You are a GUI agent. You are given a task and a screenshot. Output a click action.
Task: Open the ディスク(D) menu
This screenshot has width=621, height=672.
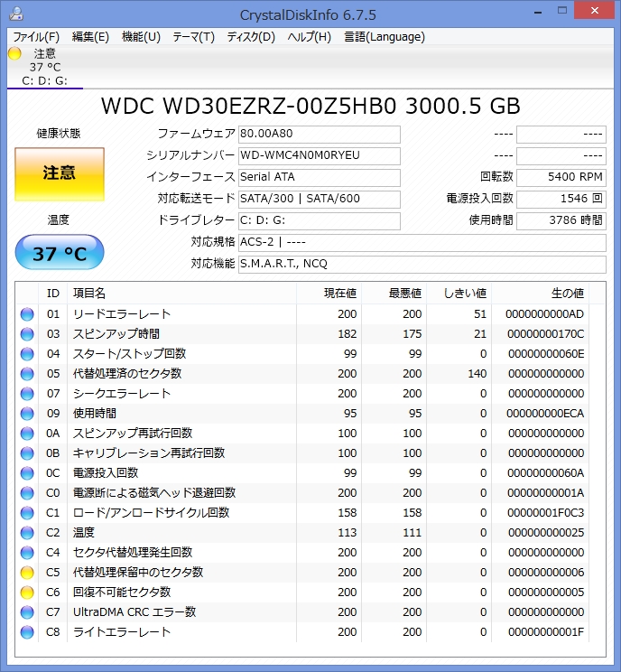[x=251, y=37]
